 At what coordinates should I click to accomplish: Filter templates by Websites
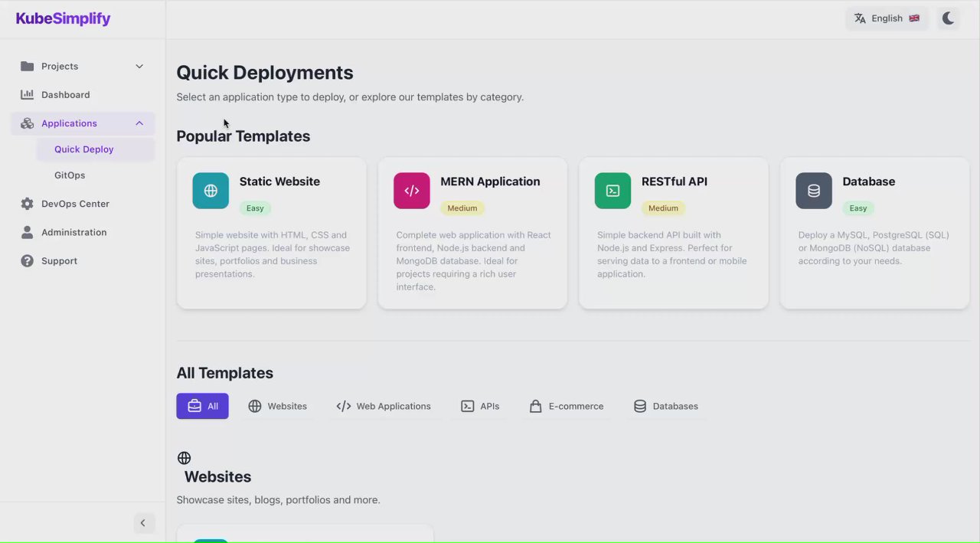click(277, 406)
